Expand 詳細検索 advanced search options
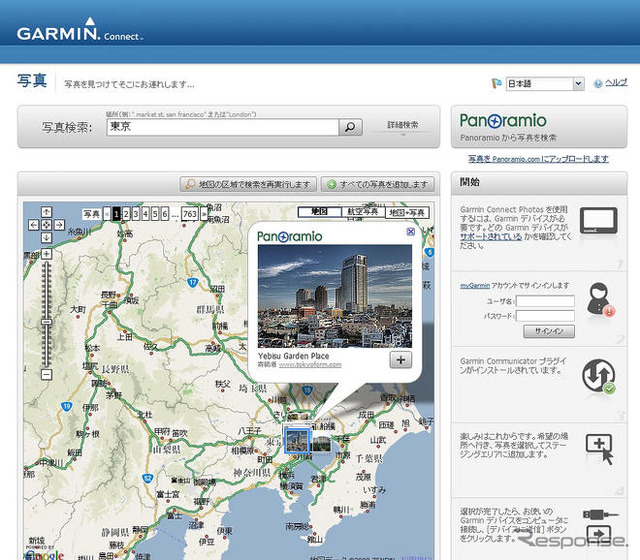Image resolution: width=640 pixels, height=560 pixels. (x=402, y=126)
